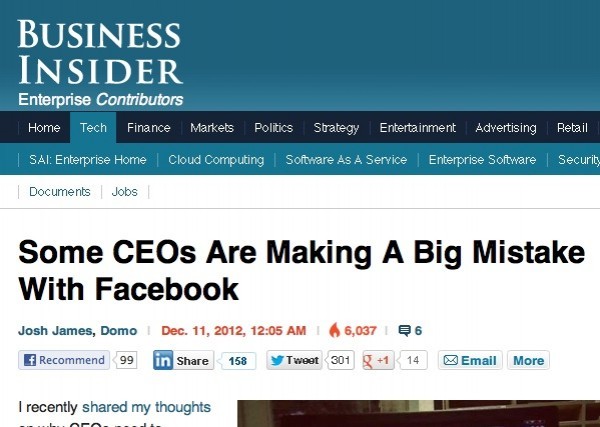
Task: Select the Markets menu item
Action: click(x=212, y=128)
